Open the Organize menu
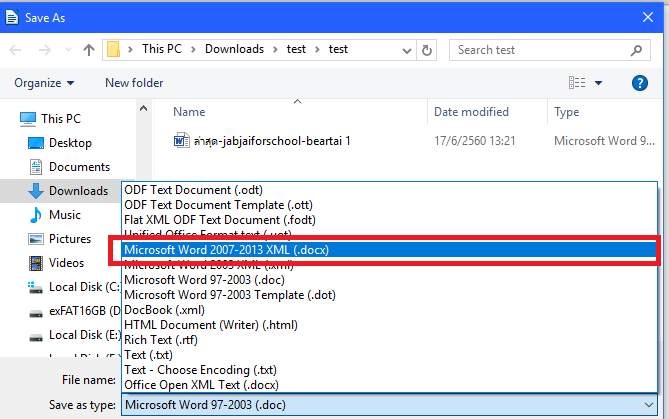 click(44, 83)
